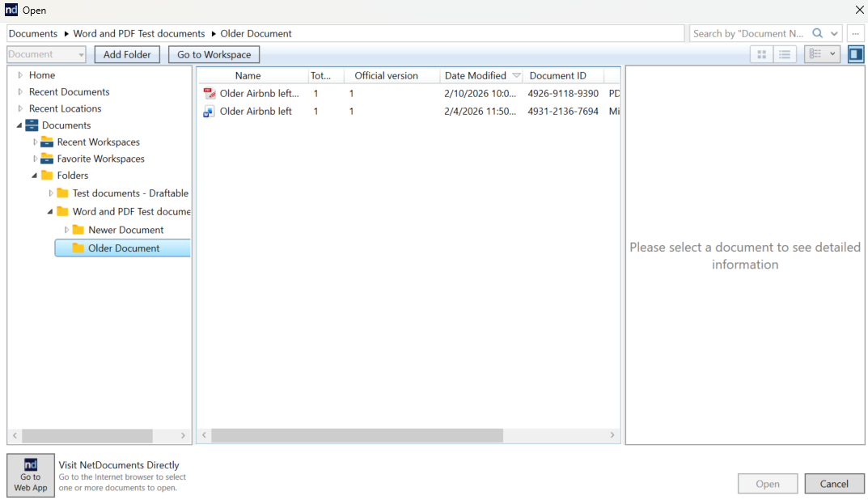
Task: Click the Cancel button
Action: [834, 484]
